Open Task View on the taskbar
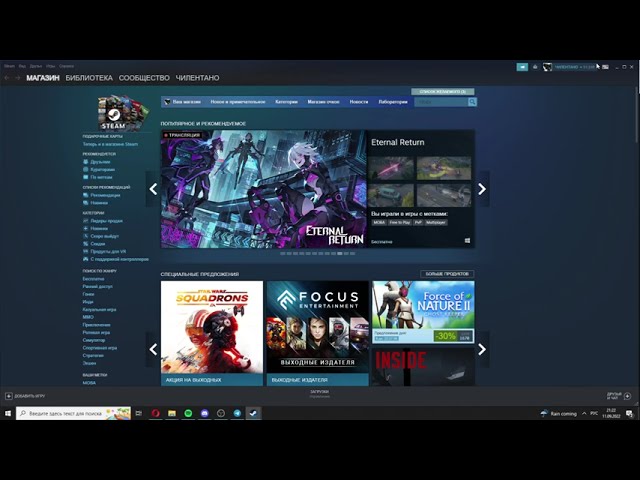Screen dimensions: 640x480 click(x=139, y=413)
